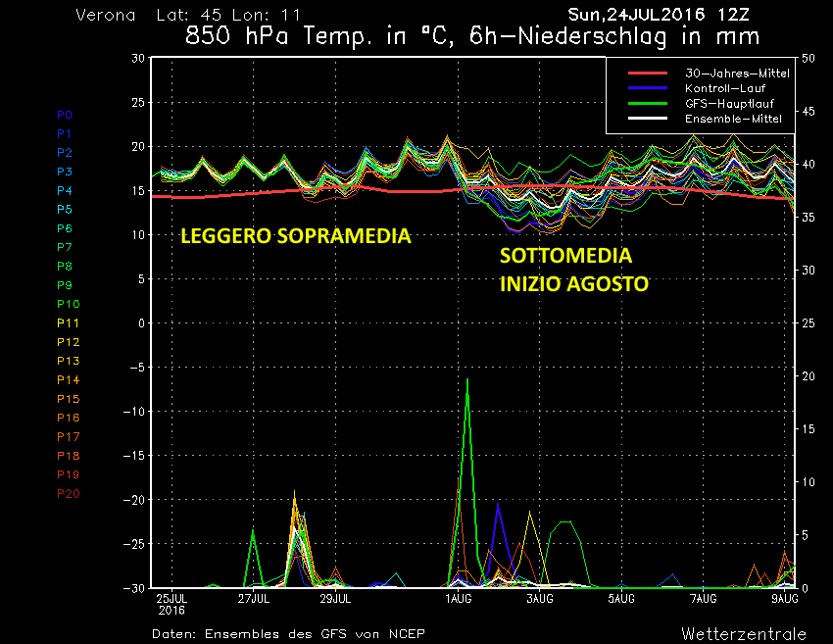833x644 pixels.
Task: Click the Verona location label
Action: click(106, 15)
